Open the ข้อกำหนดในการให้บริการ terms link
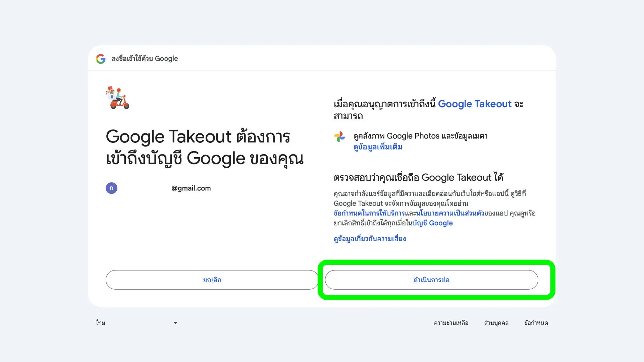The image size is (644, 362). pyautogui.click(x=369, y=213)
